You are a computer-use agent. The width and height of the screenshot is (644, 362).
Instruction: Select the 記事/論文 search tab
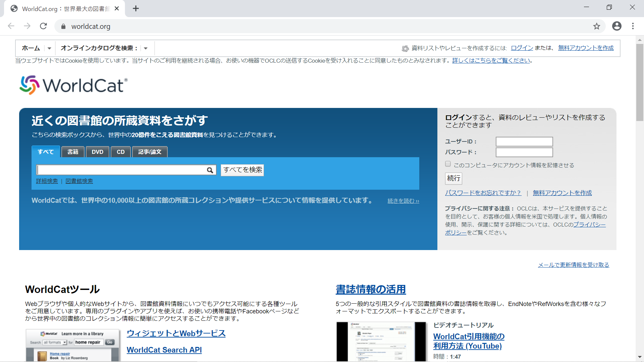(x=150, y=152)
